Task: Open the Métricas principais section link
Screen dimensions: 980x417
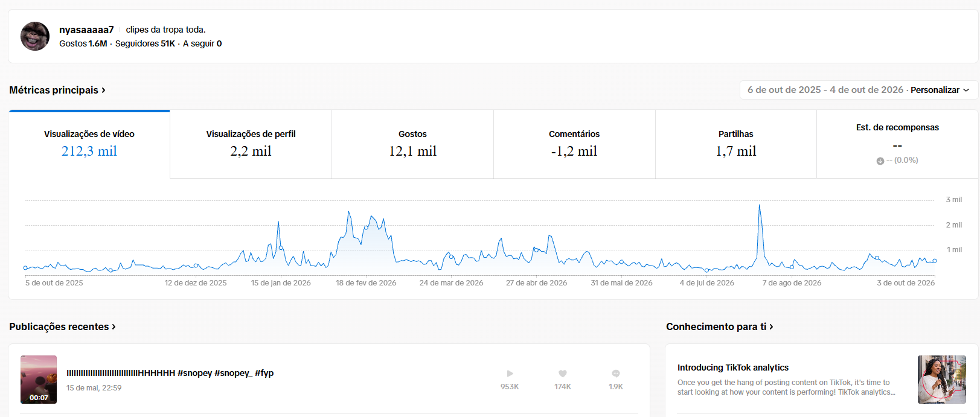Action: pos(57,90)
